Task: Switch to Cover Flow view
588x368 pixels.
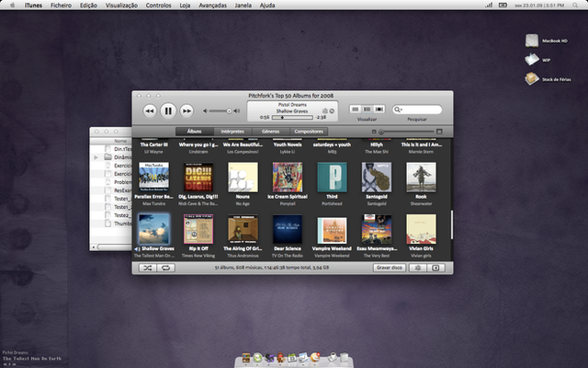Action: click(379, 109)
